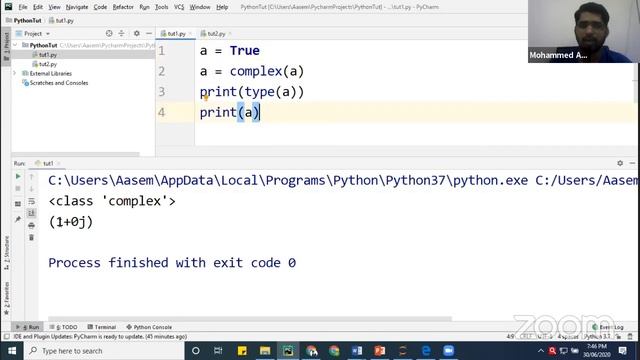
Task: Open the Code menu
Action: click(100, 7)
